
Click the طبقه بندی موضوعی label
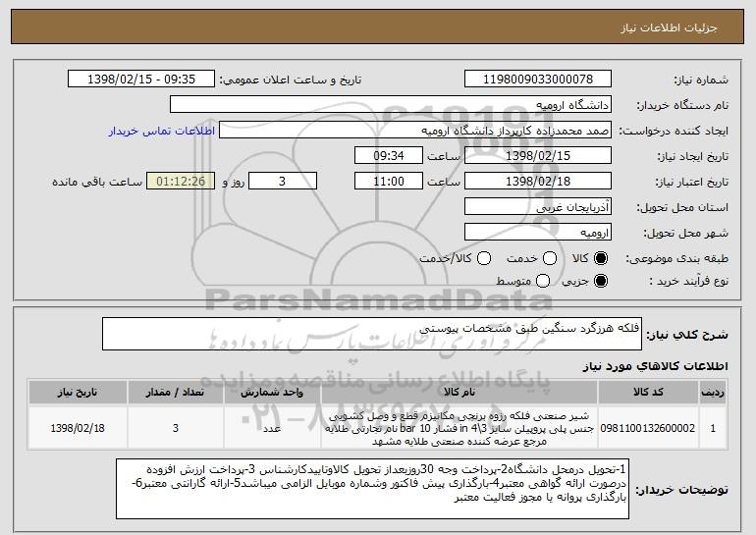676,259
